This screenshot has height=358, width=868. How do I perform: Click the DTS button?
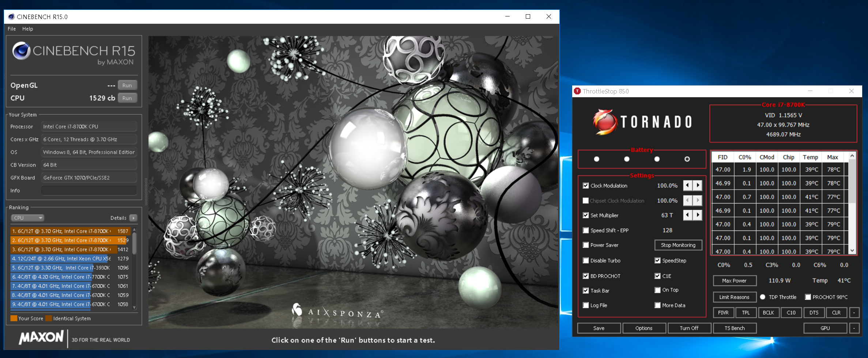tap(814, 313)
